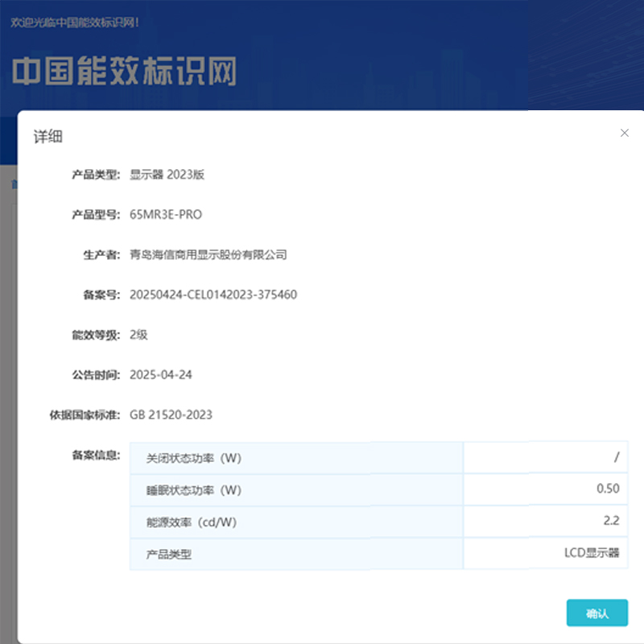This screenshot has height=644, width=644.
Task: Select the welcome text 欢迎光临中国能效标识网!
Action: click(75, 23)
